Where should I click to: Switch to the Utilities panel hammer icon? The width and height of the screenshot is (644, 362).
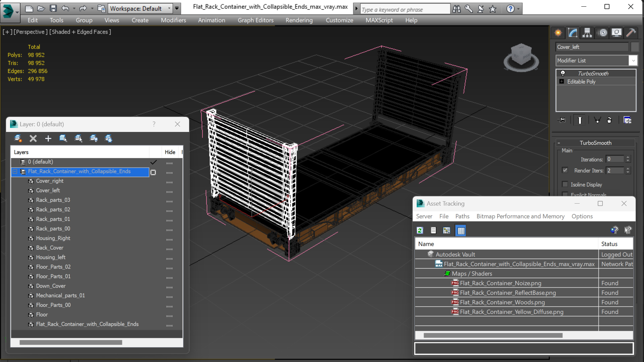631,33
